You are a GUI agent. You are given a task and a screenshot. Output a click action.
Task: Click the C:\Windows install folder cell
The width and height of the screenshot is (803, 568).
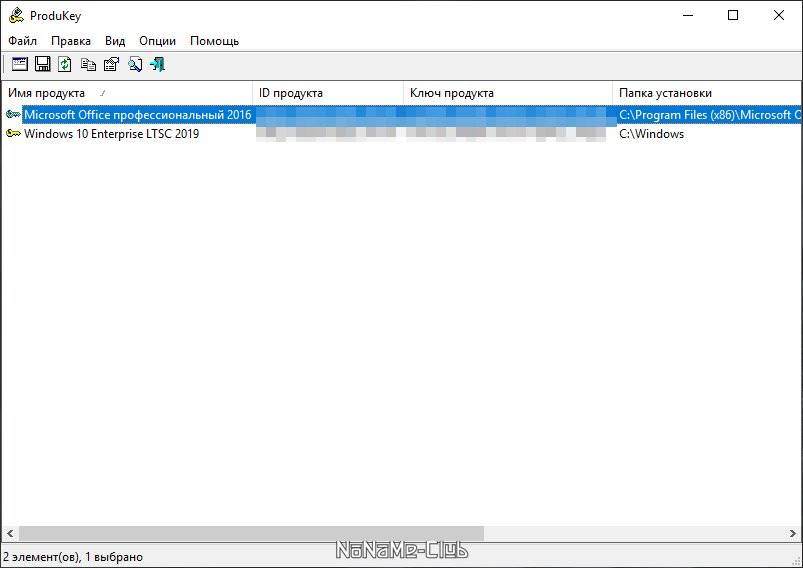click(x=651, y=134)
